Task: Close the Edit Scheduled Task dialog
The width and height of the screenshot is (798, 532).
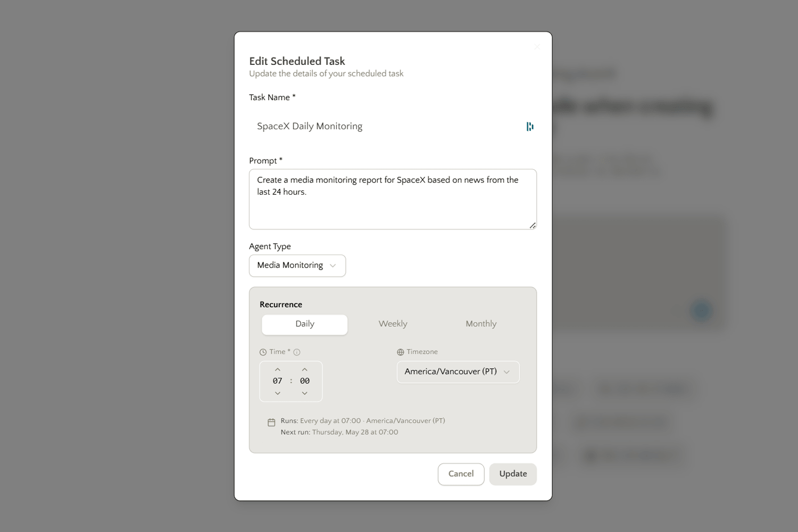Action: pos(537,47)
